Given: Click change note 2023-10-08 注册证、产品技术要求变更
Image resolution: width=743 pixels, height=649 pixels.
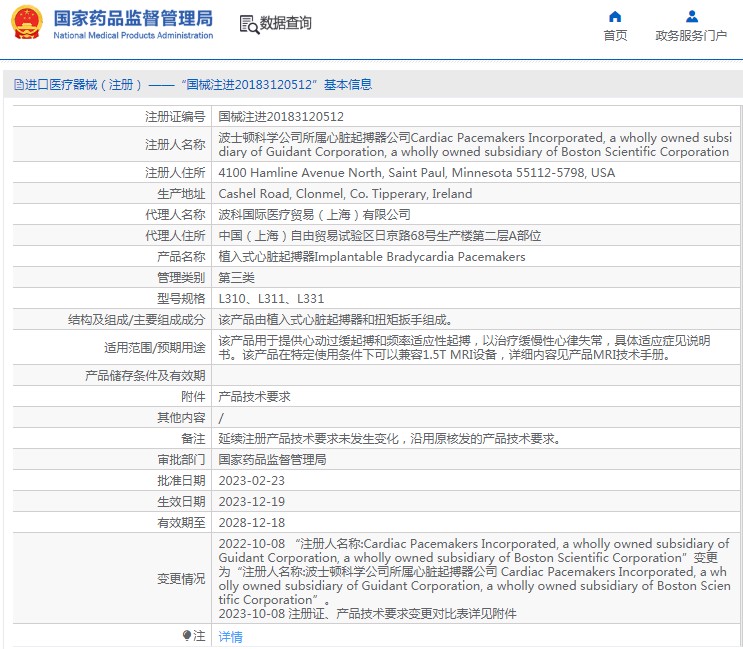Looking at the screenshot, I should point(367,613).
